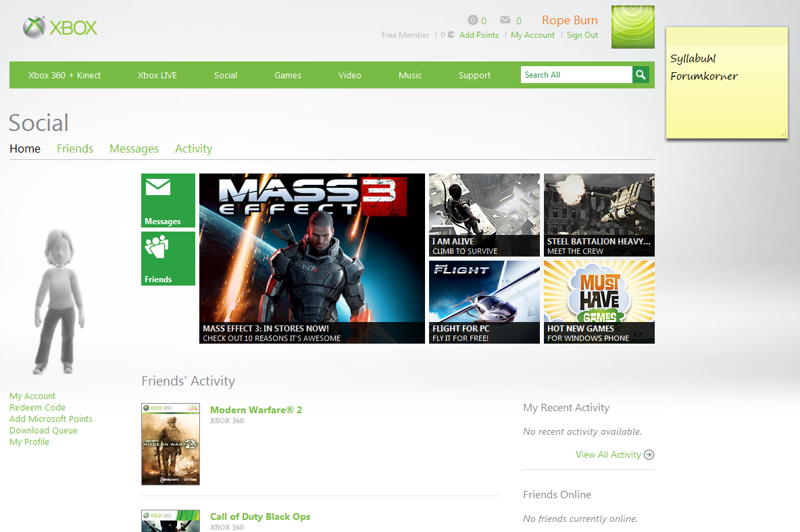Click Call of Duty Black Ops cover

point(170,521)
